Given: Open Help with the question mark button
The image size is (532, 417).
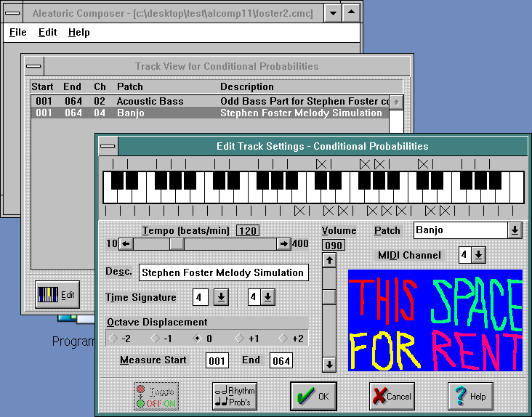Looking at the screenshot, I should click(x=469, y=396).
